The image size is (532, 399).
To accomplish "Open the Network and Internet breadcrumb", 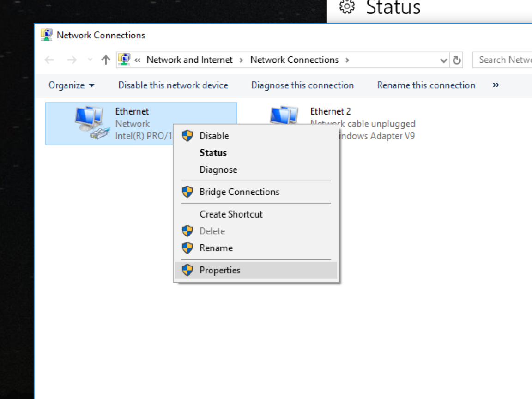I will click(190, 60).
